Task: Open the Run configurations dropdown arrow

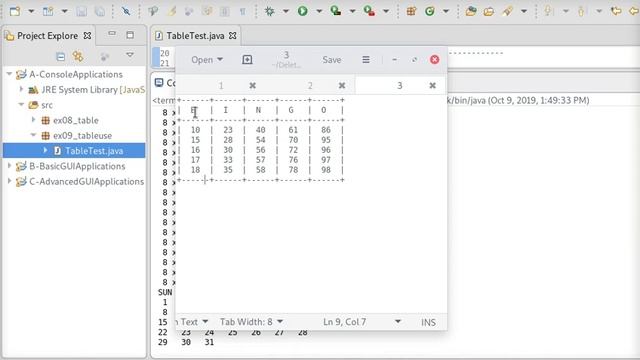Action: 319,11
